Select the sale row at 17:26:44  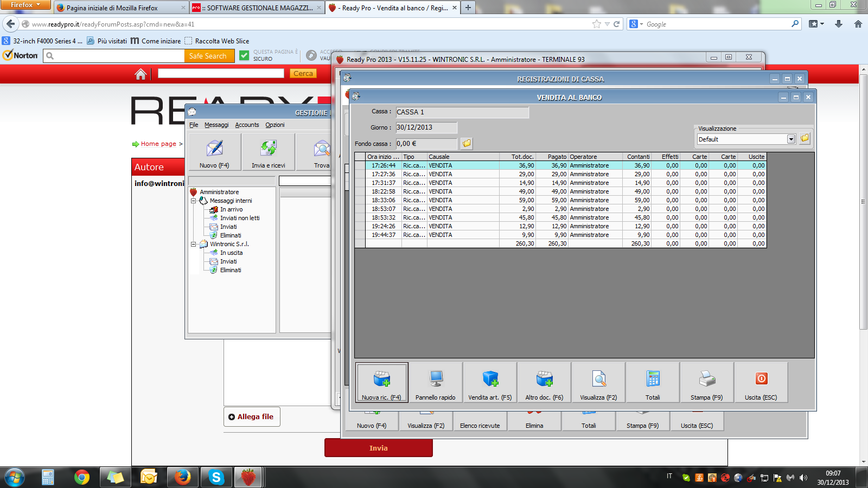pyautogui.click(x=560, y=165)
